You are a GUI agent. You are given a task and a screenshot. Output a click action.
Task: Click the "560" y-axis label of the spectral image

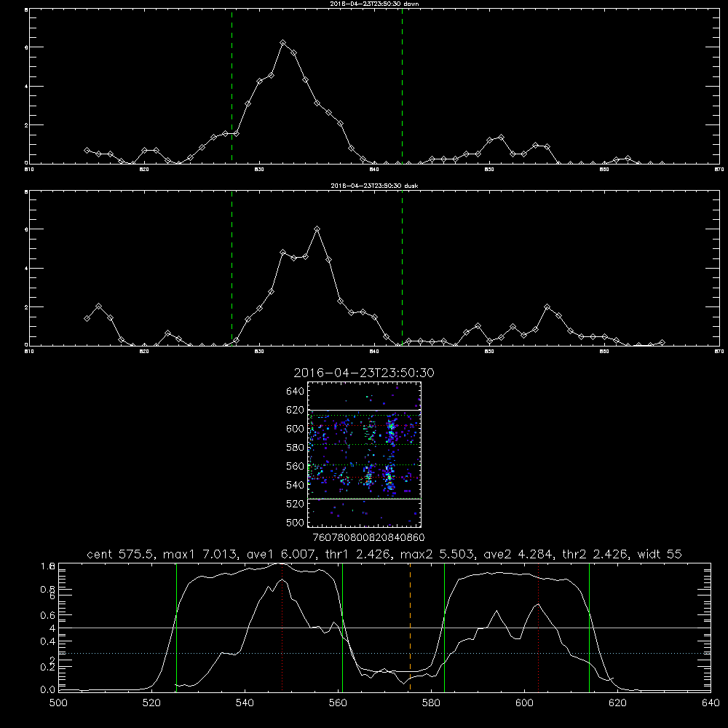296,466
